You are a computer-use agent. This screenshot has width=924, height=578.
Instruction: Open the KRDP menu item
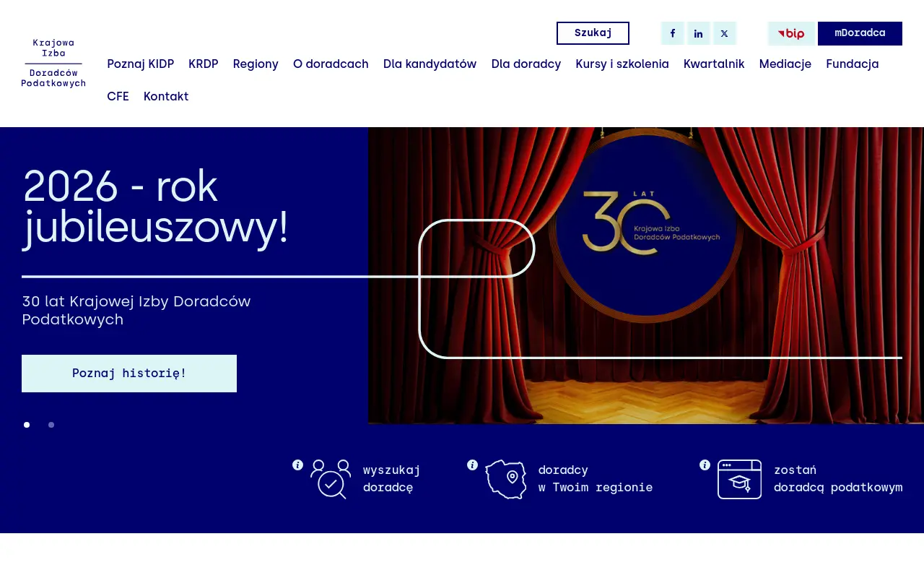coord(204,64)
